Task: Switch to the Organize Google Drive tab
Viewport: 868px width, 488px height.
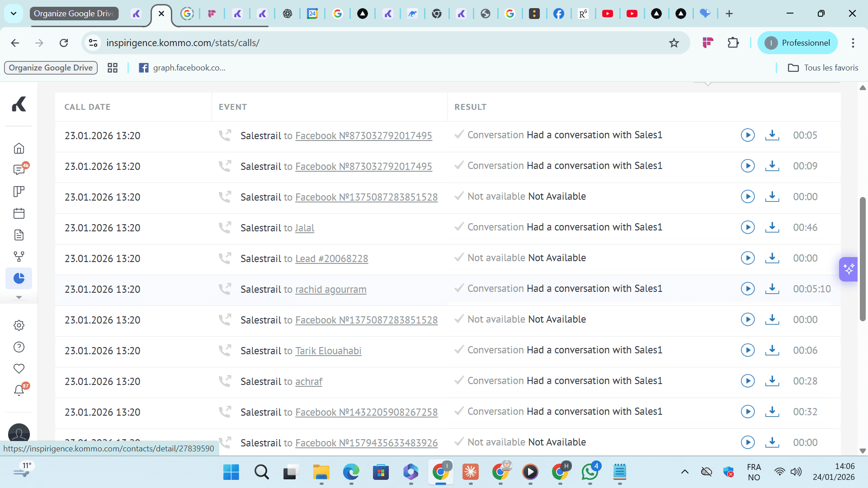Action: (75, 14)
